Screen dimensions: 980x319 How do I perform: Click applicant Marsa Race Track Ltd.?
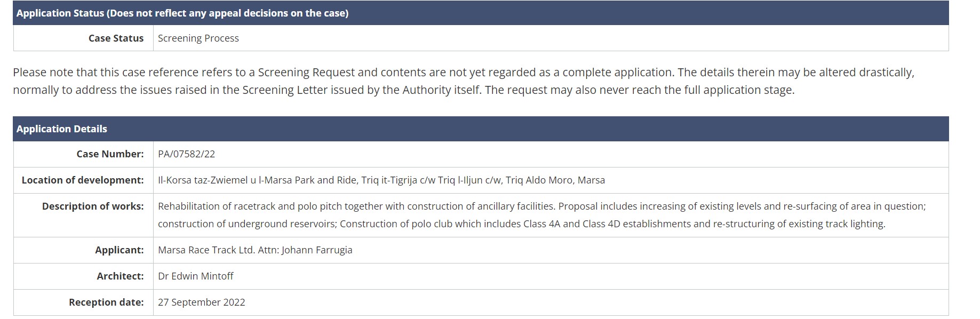[206, 250]
